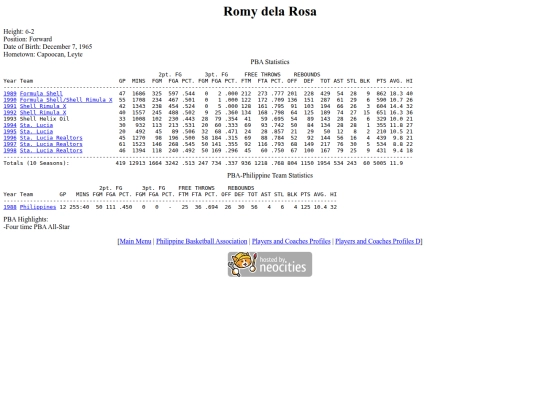
Task: Open Sta. Lucia link in 1994 row
Action: [x=36, y=125]
